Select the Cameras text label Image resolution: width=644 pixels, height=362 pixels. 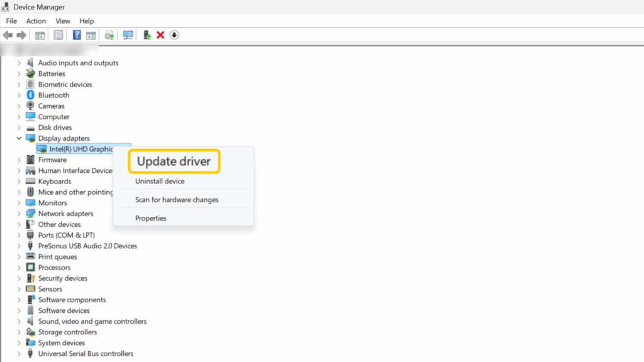[x=52, y=106]
